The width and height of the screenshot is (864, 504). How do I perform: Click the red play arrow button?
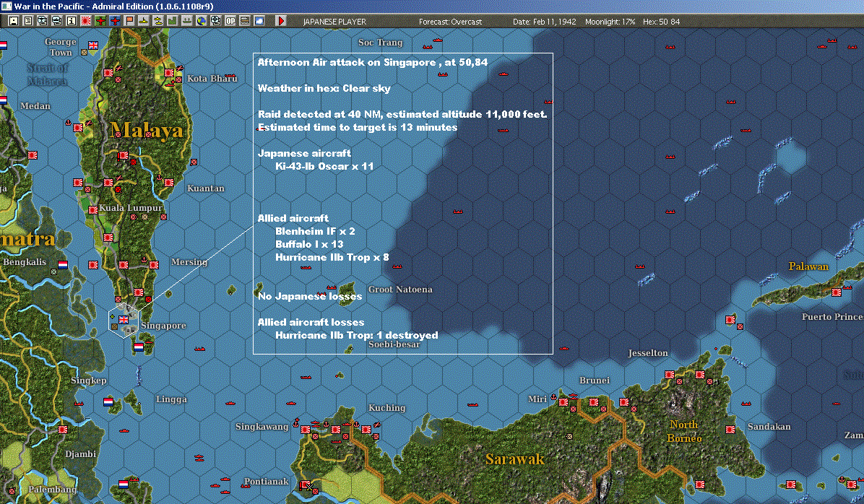click(280, 21)
